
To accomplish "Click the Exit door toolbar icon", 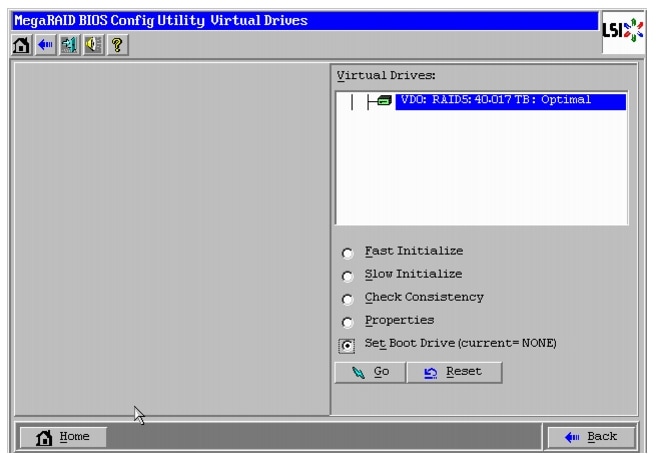I will (x=69, y=45).
